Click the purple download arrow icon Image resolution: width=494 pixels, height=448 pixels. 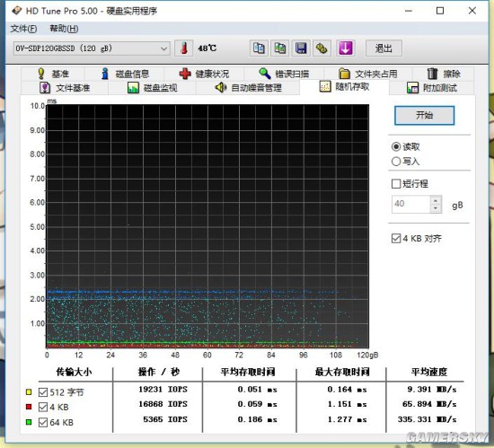click(x=346, y=48)
